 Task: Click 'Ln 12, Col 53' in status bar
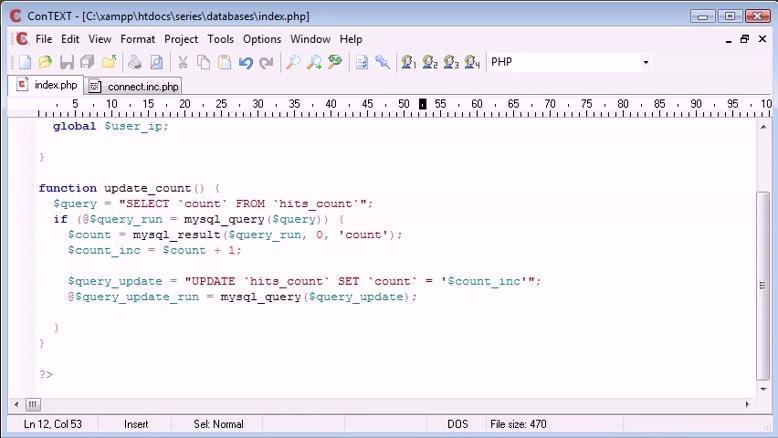pyautogui.click(x=53, y=424)
